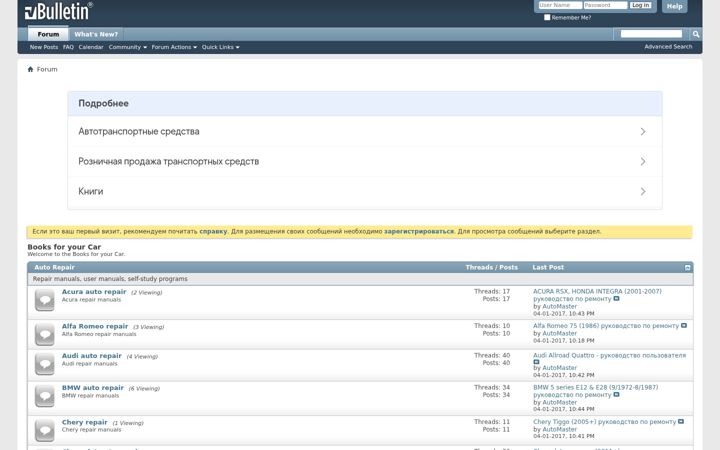Open the FAQ menu item
Viewport: 720px width, 450px height.
click(x=68, y=47)
